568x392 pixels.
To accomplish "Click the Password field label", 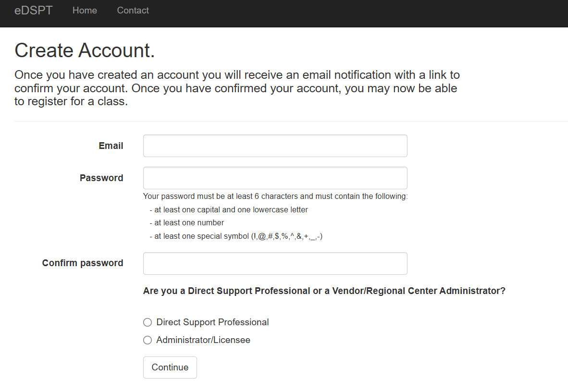I will [101, 178].
